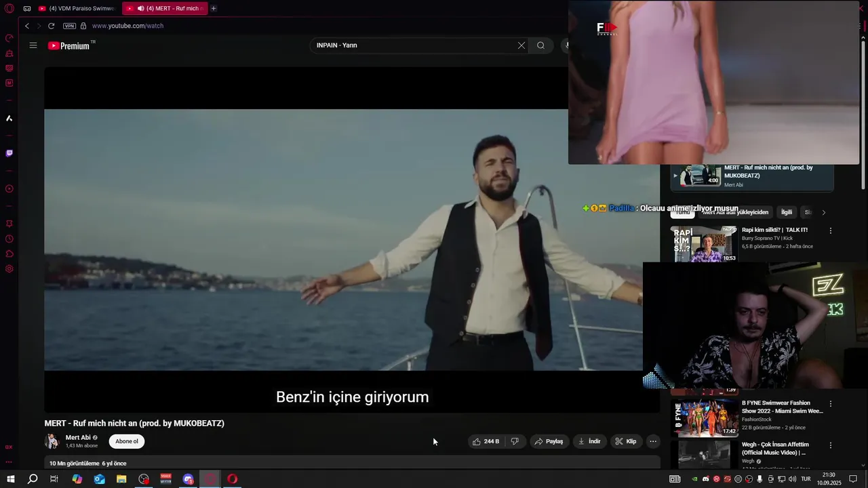Screen dimensions: 868x488
Task: Open Opera browser red icon on taskbar
Action: point(233,479)
